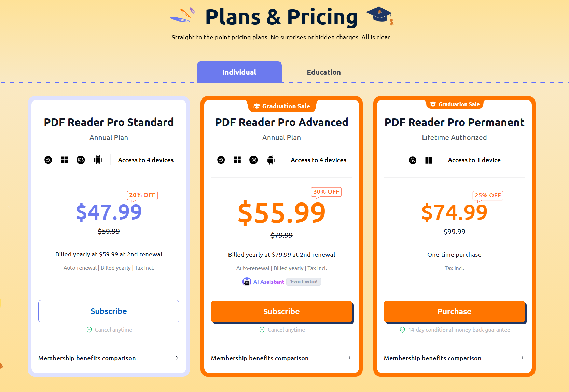569x392 pixels.
Task: Click the Windows icon in Standard plan
Action: coord(65,160)
